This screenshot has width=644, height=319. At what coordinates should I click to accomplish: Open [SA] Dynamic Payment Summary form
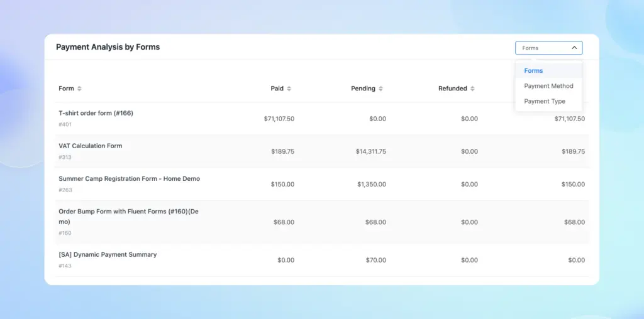108,254
